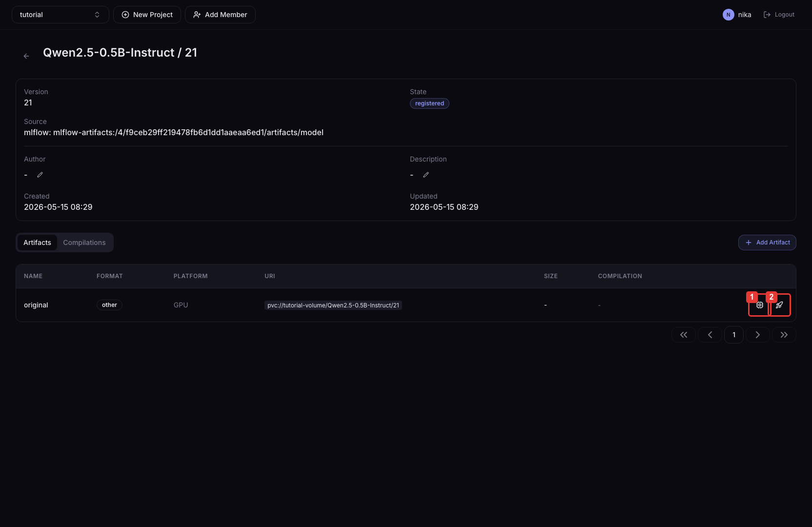The width and height of the screenshot is (812, 527).
Task: Open the Add Member dialog
Action: 220,15
